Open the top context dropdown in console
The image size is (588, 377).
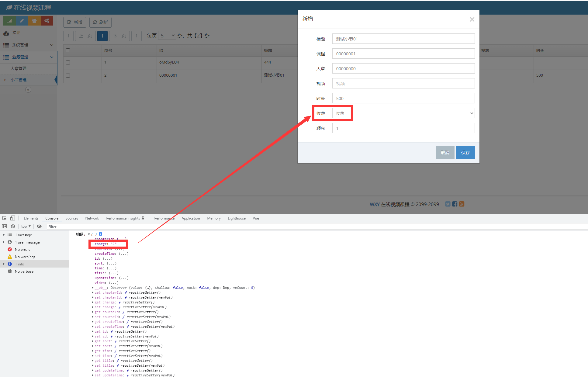coord(26,227)
